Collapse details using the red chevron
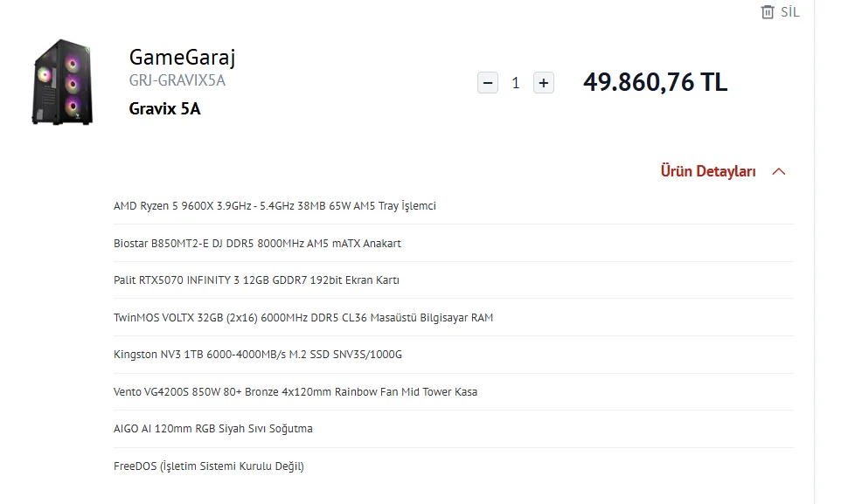Viewport: 841px width, 504px height. [779, 172]
